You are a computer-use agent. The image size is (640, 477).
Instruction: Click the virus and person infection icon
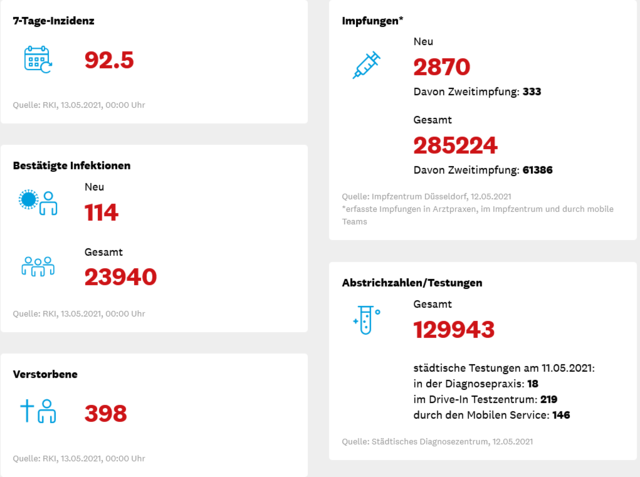tap(38, 202)
